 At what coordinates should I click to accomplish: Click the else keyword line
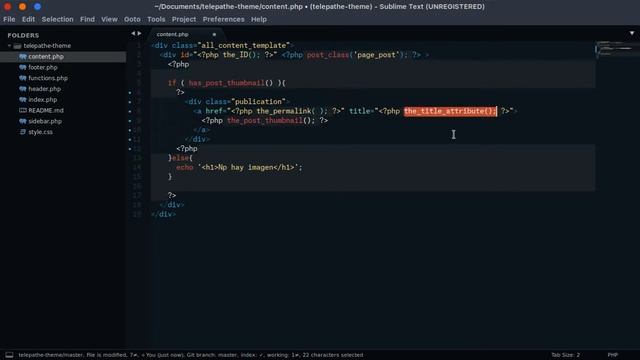pyautogui.click(x=180, y=158)
